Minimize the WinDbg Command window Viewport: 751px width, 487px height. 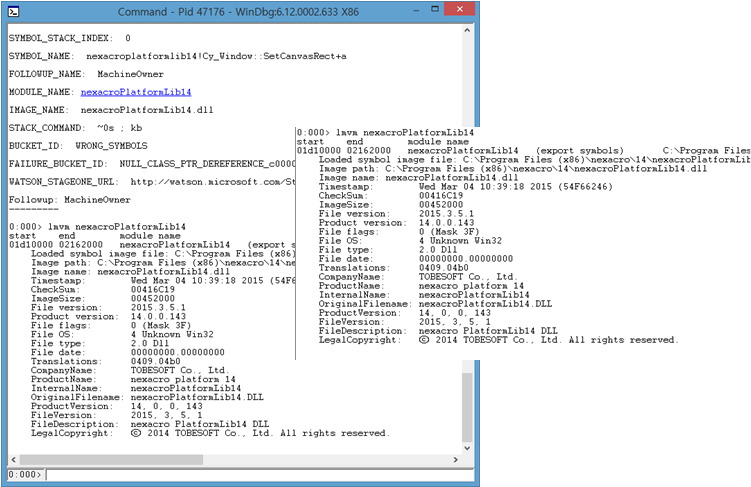tap(416, 10)
